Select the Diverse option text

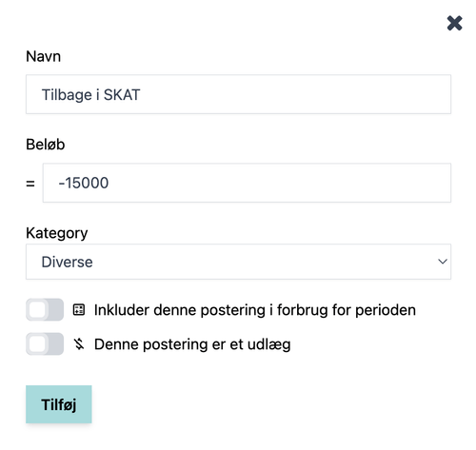click(x=67, y=262)
